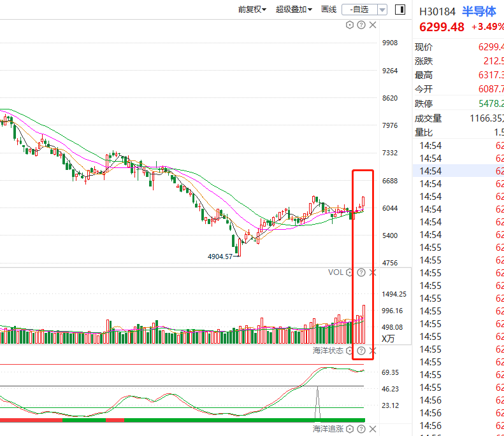Click the 6044 price axis label
This screenshot has height=436, width=504.
tap(390, 208)
